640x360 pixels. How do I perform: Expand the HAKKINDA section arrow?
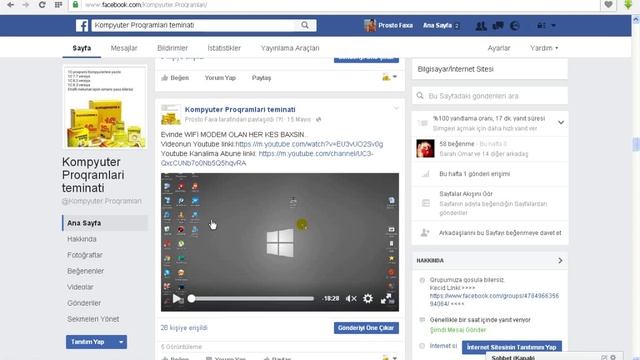pos(560,260)
